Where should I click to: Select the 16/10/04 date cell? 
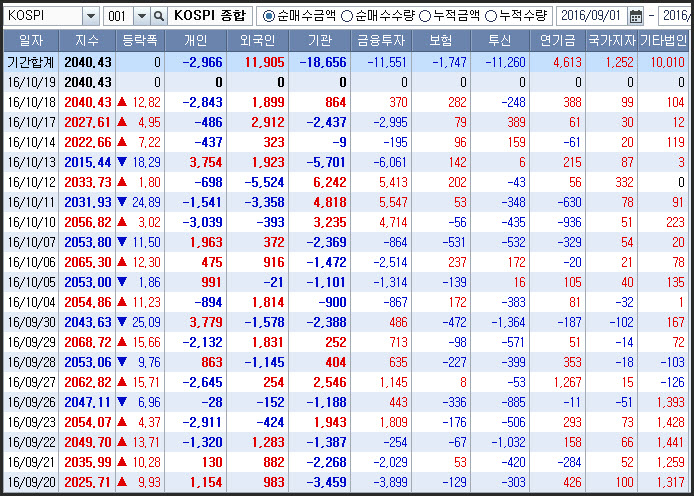point(31,302)
